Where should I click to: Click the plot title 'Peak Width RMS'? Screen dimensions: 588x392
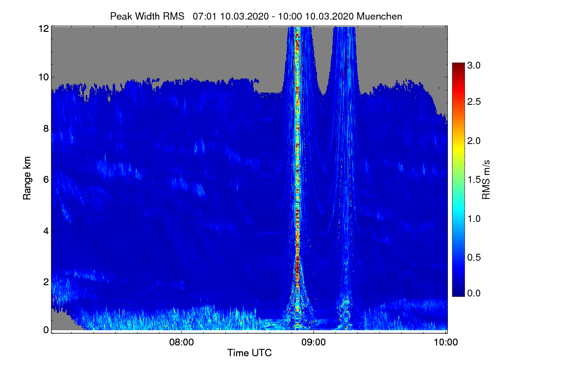pyautogui.click(x=147, y=16)
